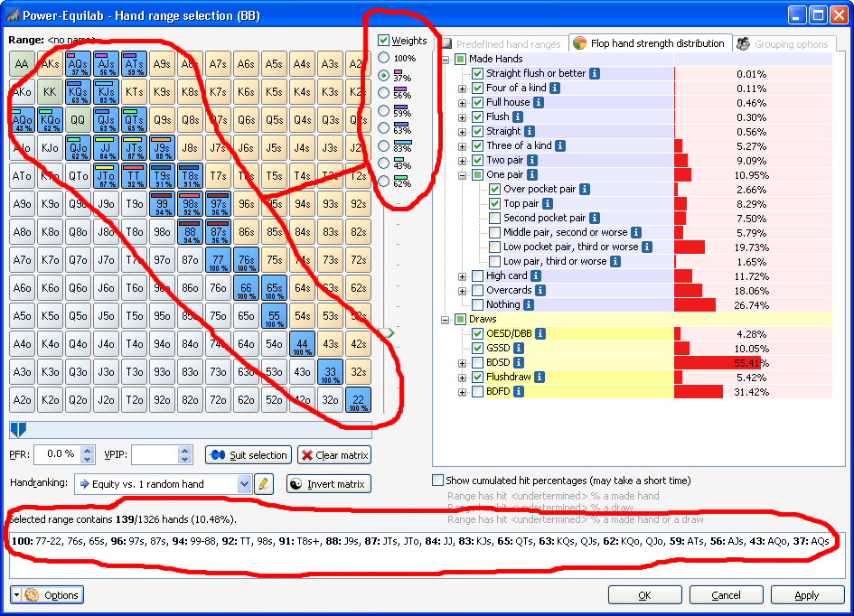Viewport: 854px width, 616px height.
Task: Click the Invert matrix button
Action: point(329,484)
